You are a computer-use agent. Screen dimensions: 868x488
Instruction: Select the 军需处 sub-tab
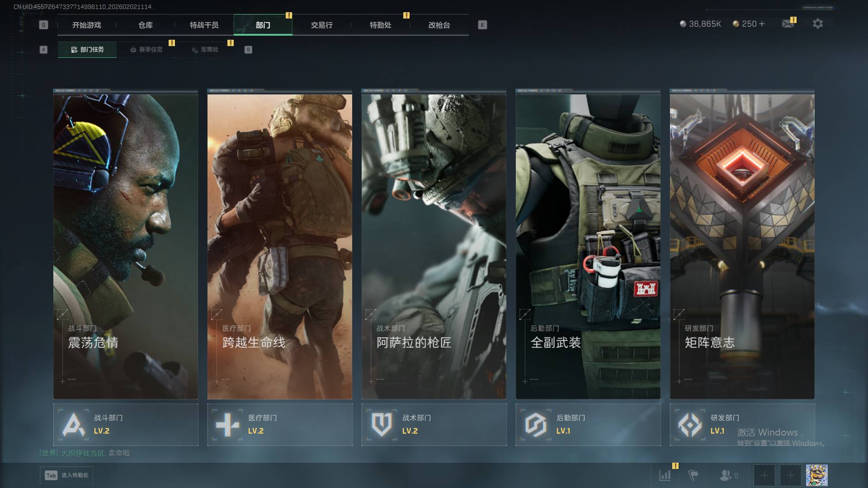(x=205, y=50)
